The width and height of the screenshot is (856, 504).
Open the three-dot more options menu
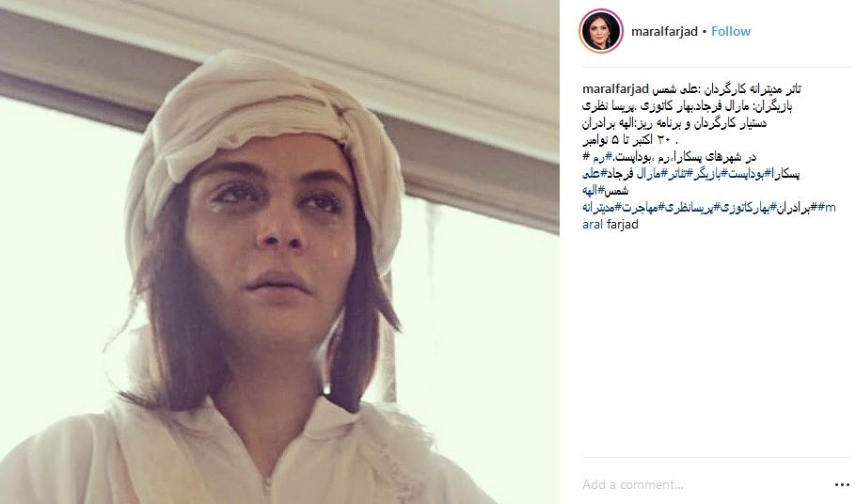842,485
